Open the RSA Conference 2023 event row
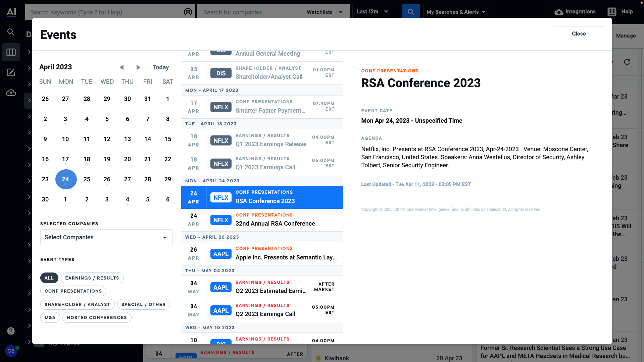Screen dimensions: 644x362 coord(262,197)
